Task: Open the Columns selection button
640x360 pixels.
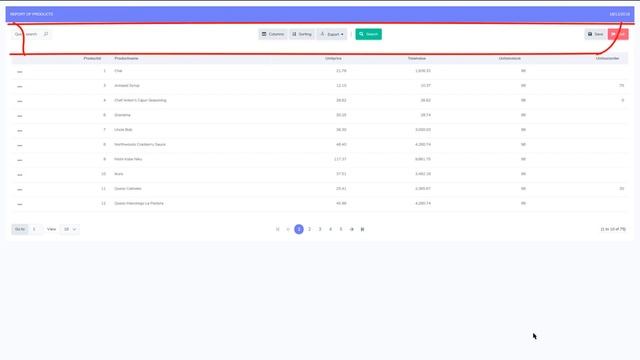Action: [273, 34]
